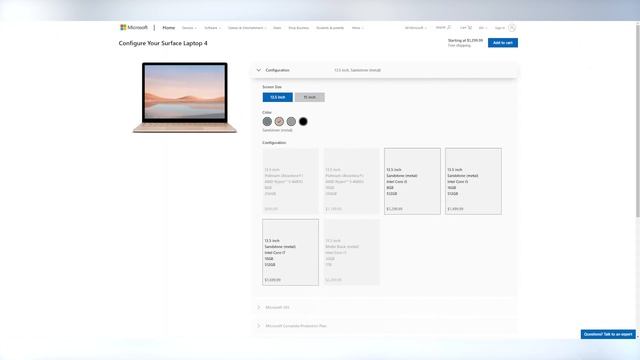
Task: Go to the Home nav item
Action: [x=169, y=28]
